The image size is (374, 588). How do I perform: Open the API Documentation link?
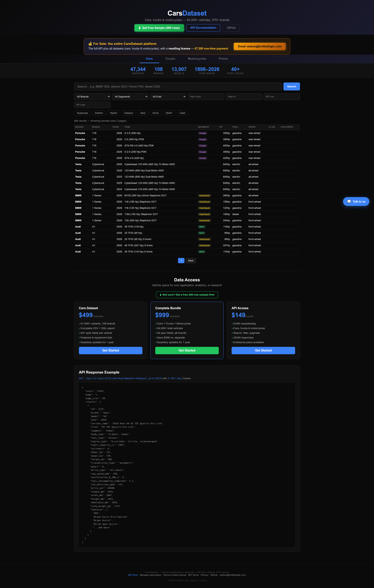coord(203,28)
